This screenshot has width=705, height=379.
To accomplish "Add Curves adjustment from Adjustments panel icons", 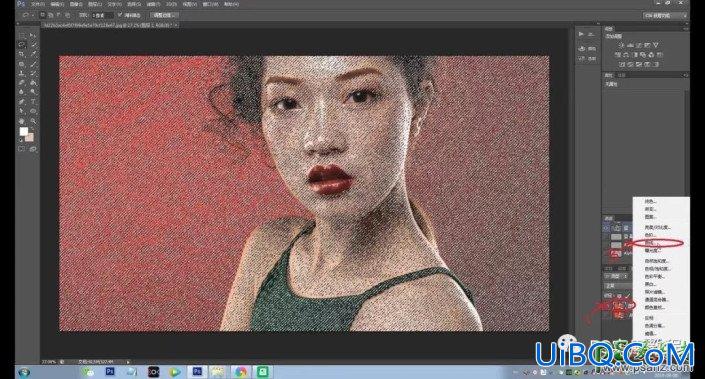I will (x=638, y=45).
